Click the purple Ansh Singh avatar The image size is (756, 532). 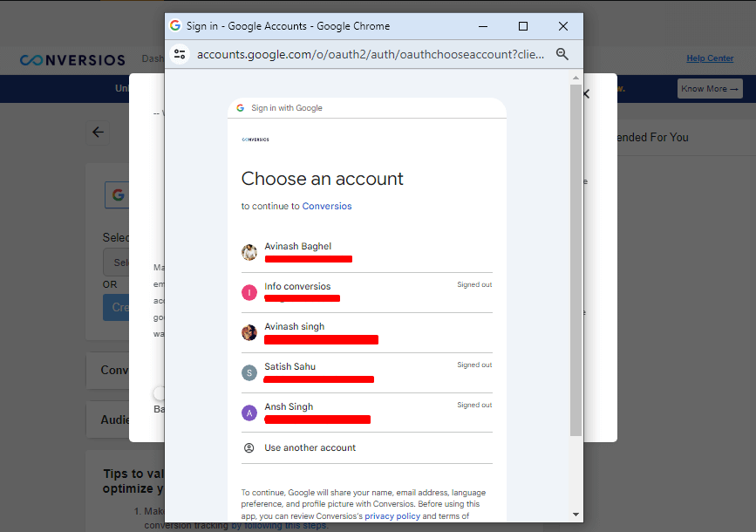(249, 413)
